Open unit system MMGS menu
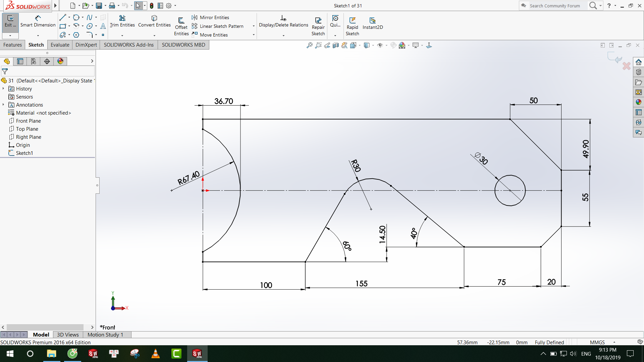The width and height of the screenshot is (644, 362). [602, 342]
